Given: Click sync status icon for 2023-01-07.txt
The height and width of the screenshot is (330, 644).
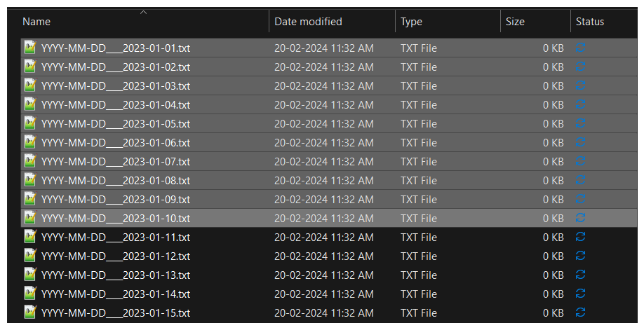Looking at the screenshot, I should (x=580, y=161).
